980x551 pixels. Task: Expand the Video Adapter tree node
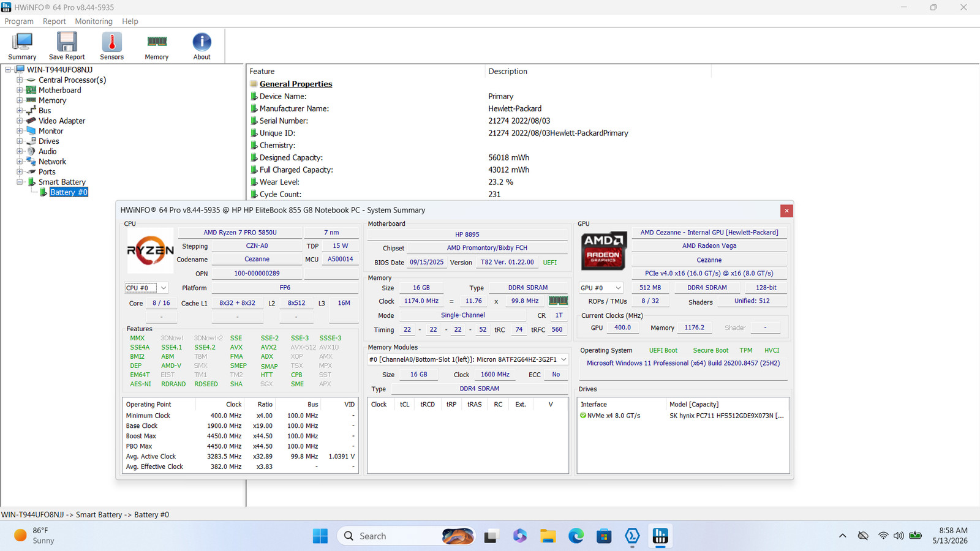click(x=20, y=121)
